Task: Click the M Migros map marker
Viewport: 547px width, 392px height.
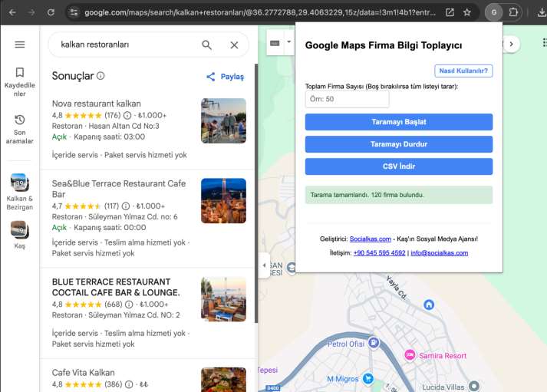Action: (367, 378)
